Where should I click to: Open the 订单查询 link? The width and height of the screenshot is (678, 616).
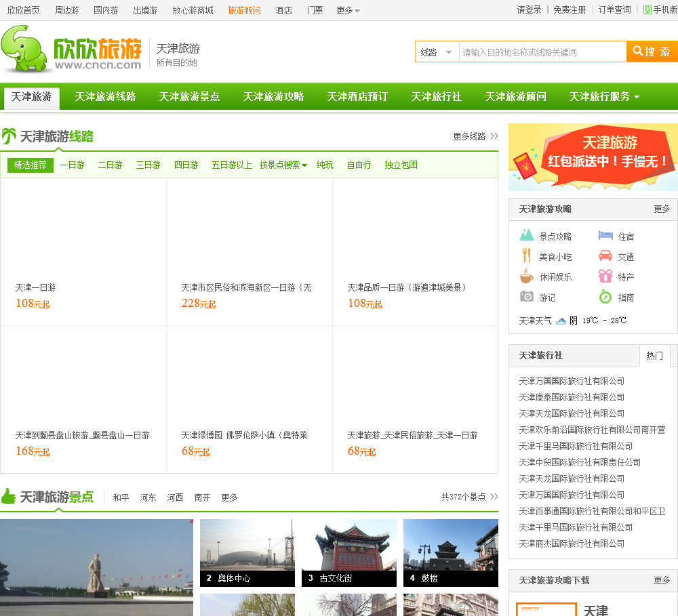tap(614, 10)
